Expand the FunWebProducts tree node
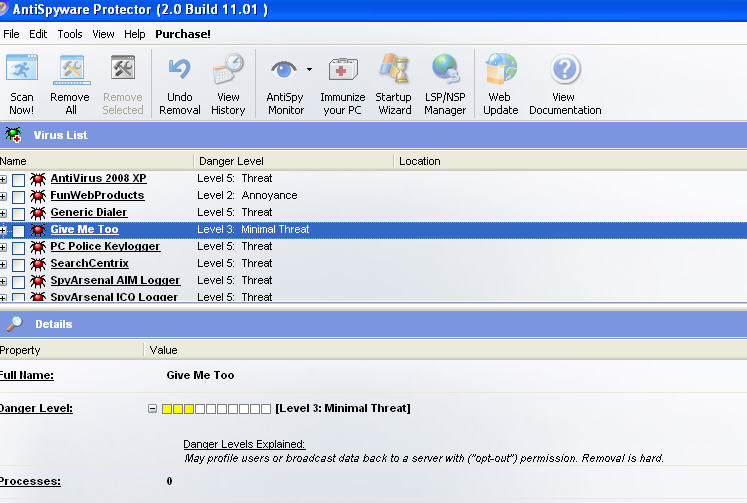The width and height of the screenshot is (747, 503). click(3, 197)
